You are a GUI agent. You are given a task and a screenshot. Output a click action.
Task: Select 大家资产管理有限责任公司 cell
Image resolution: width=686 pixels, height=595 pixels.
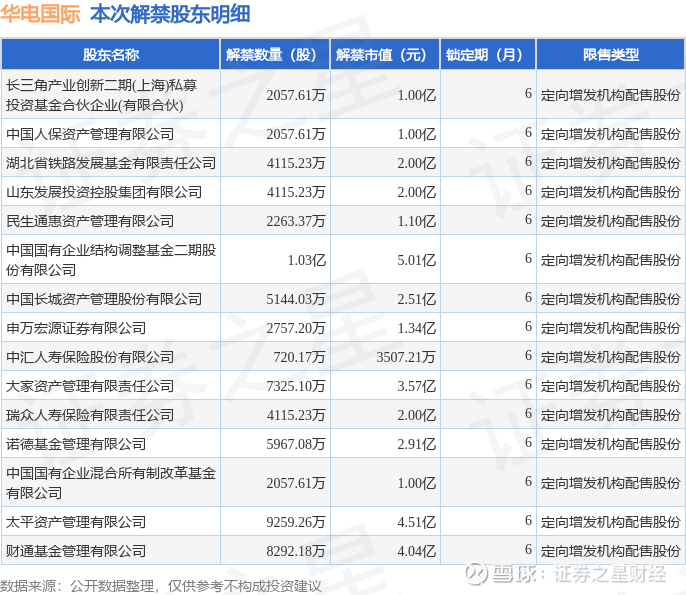111,385
